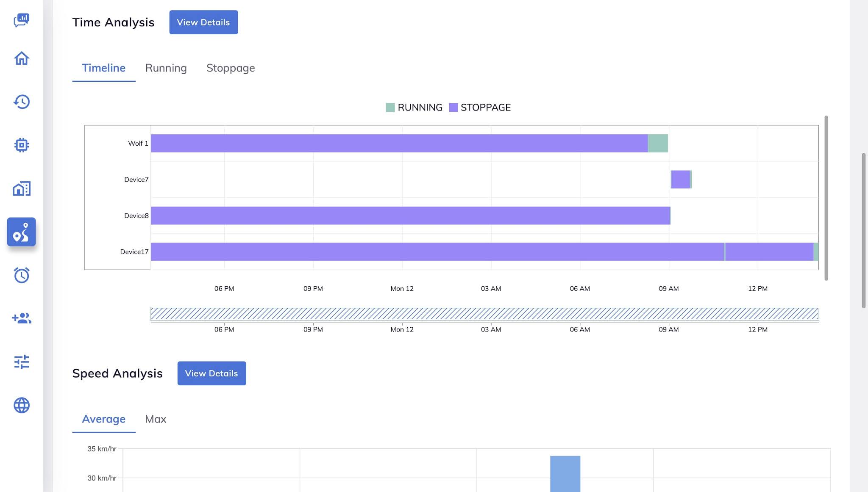Click the active route map icon
Screen dimensions: 868x492
(x=21, y=232)
